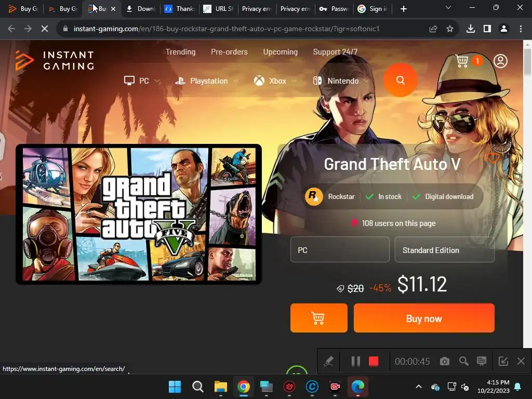Switch to the Passw tab
The height and width of the screenshot is (399, 532).
(334, 9)
